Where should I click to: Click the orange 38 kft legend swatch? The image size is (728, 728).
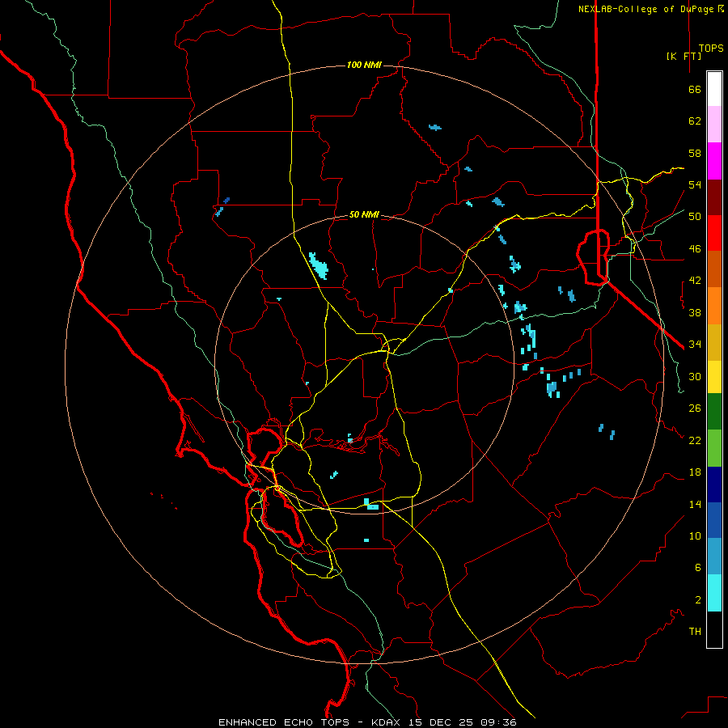[x=714, y=306]
